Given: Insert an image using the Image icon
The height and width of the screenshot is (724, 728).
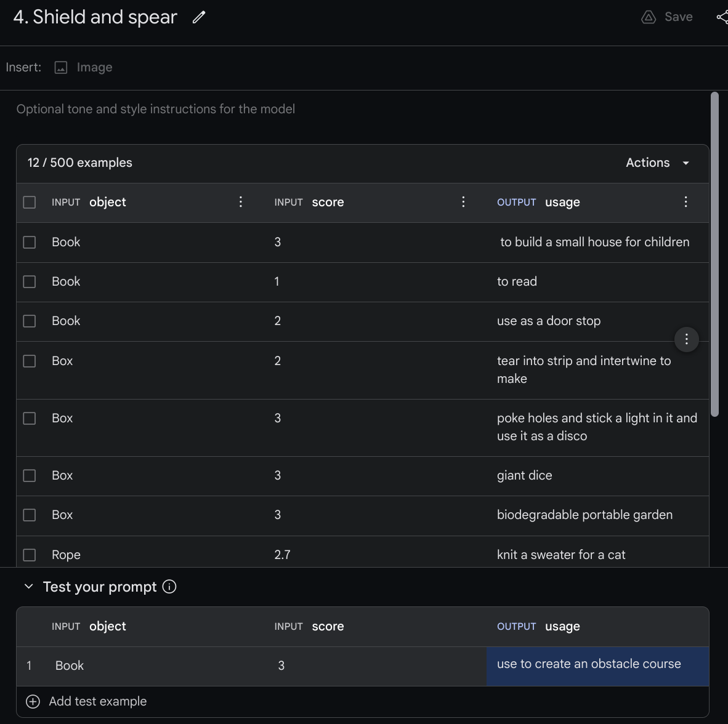Looking at the screenshot, I should click(x=61, y=68).
